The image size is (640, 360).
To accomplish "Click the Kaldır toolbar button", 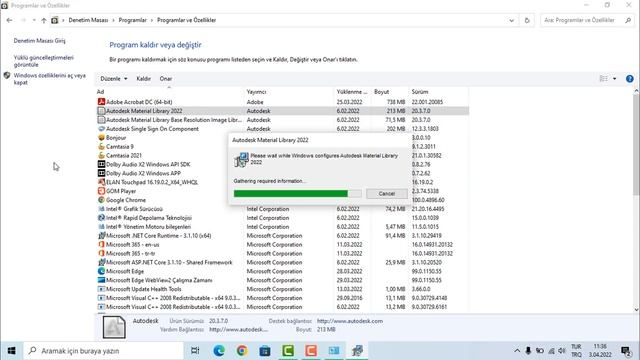I will click(x=143, y=78).
